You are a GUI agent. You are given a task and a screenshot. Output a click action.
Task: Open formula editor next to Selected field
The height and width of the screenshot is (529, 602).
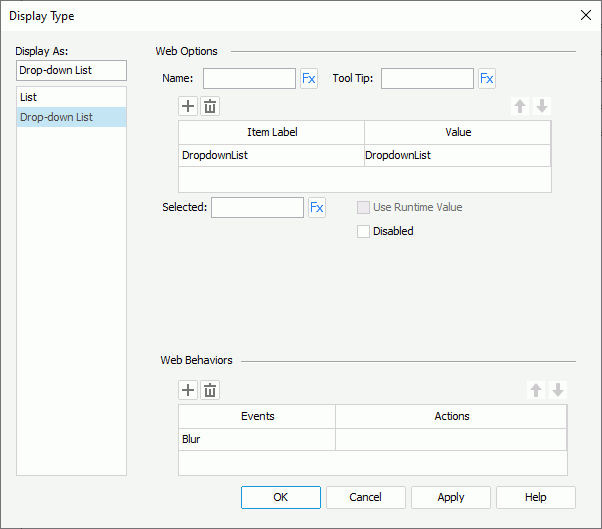[317, 208]
